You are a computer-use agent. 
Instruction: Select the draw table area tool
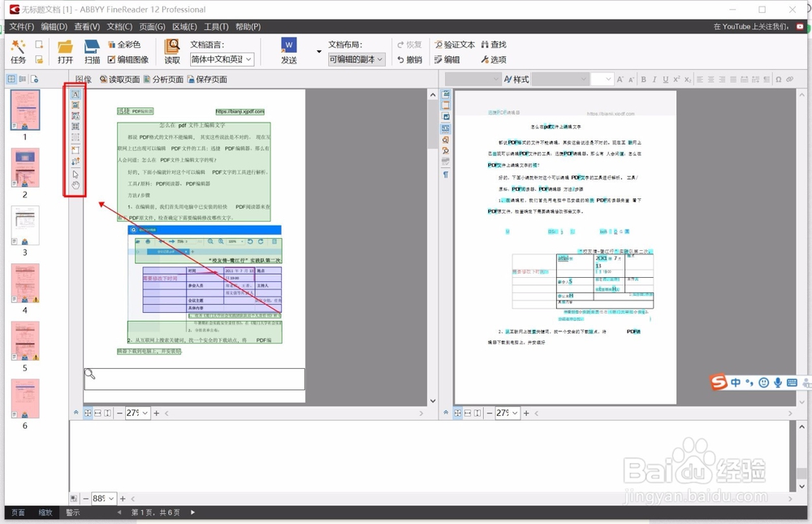76,127
